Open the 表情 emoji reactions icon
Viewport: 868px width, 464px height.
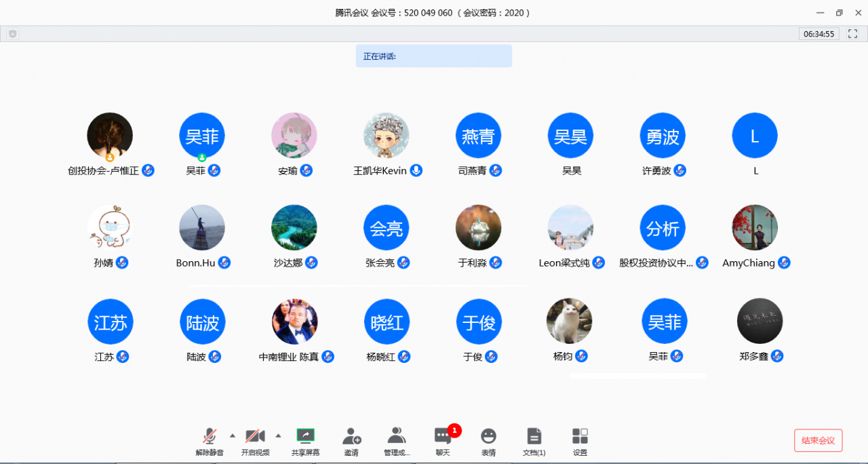tap(488, 436)
